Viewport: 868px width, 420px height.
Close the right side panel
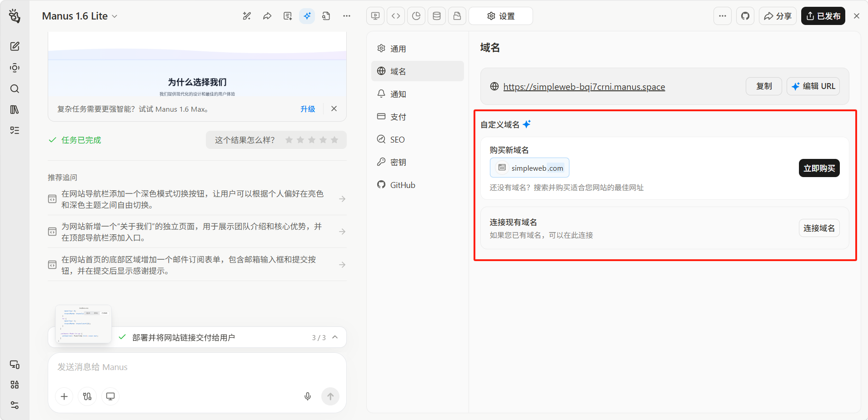(857, 16)
